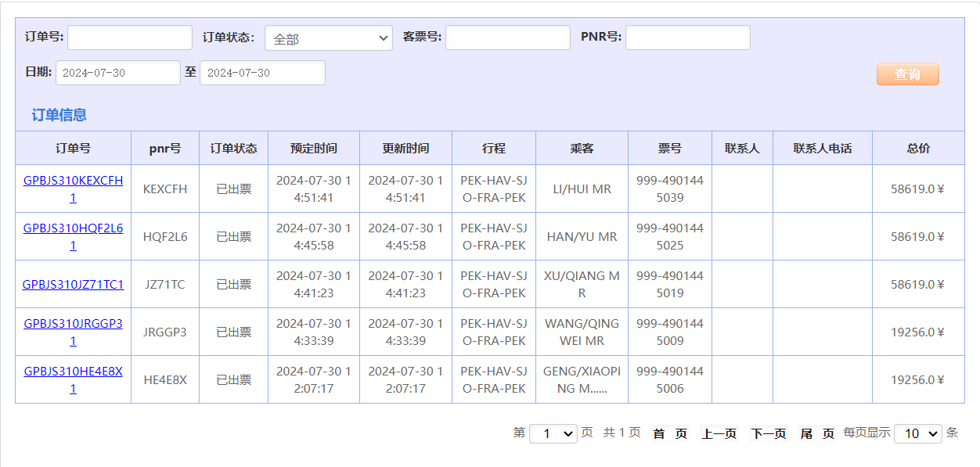
Task: Click the start date field
Action: [118, 73]
